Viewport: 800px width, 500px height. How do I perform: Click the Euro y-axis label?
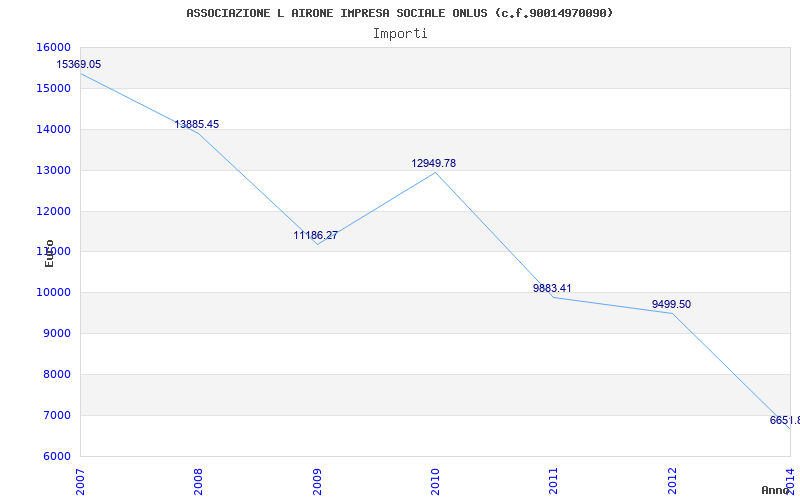coord(49,253)
